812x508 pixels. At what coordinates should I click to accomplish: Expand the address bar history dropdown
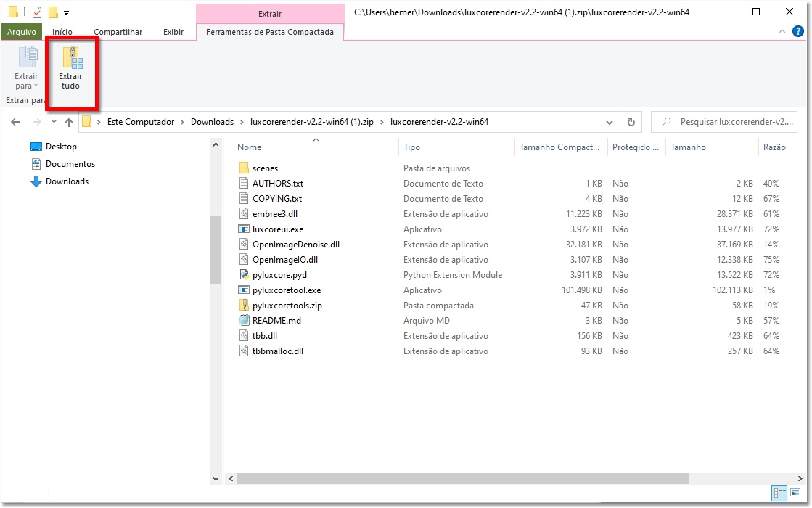[x=609, y=122]
